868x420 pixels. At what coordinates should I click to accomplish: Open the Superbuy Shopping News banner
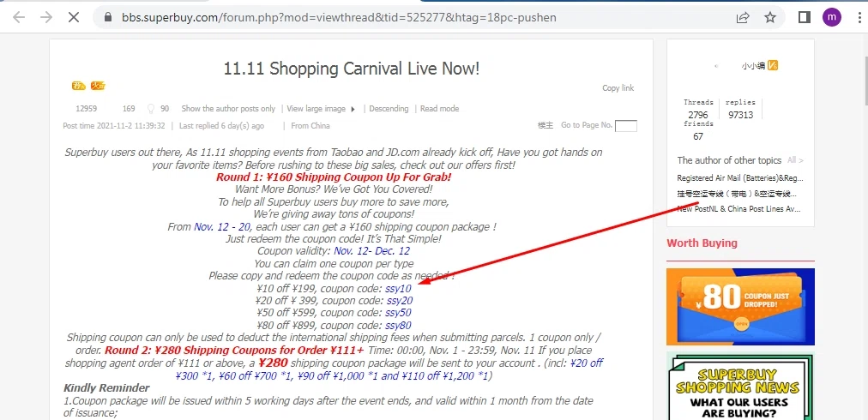(741, 387)
